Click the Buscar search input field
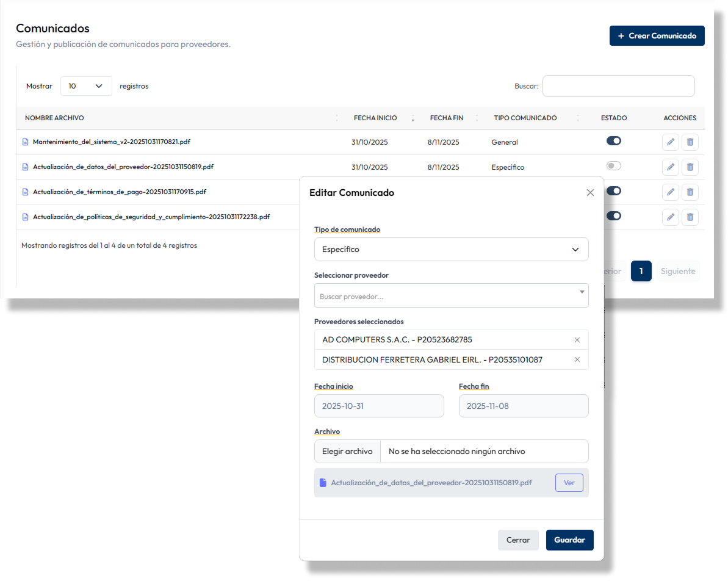The width and height of the screenshot is (728, 581). 618,86
